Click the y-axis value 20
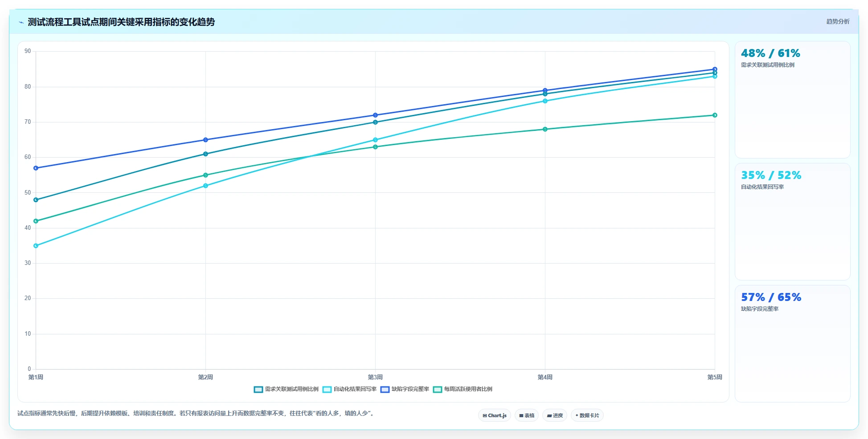The height and width of the screenshot is (439, 868). pyautogui.click(x=28, y=298)
